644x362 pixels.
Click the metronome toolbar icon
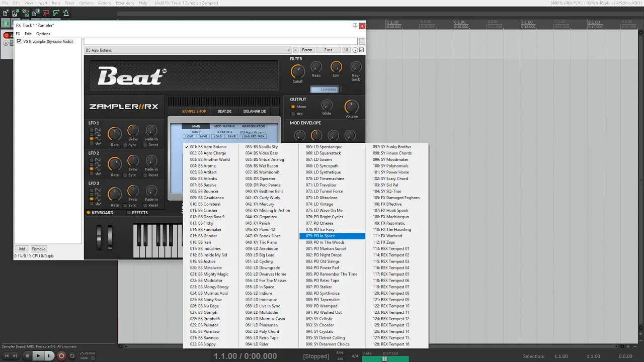(66, 13)
